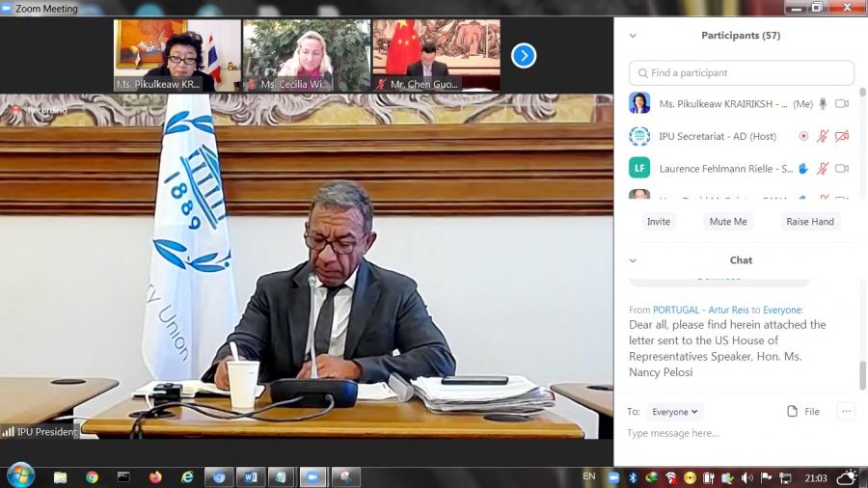
Task: Open the Everyone recipient dropdown
Action: click(x=674, y=412)
